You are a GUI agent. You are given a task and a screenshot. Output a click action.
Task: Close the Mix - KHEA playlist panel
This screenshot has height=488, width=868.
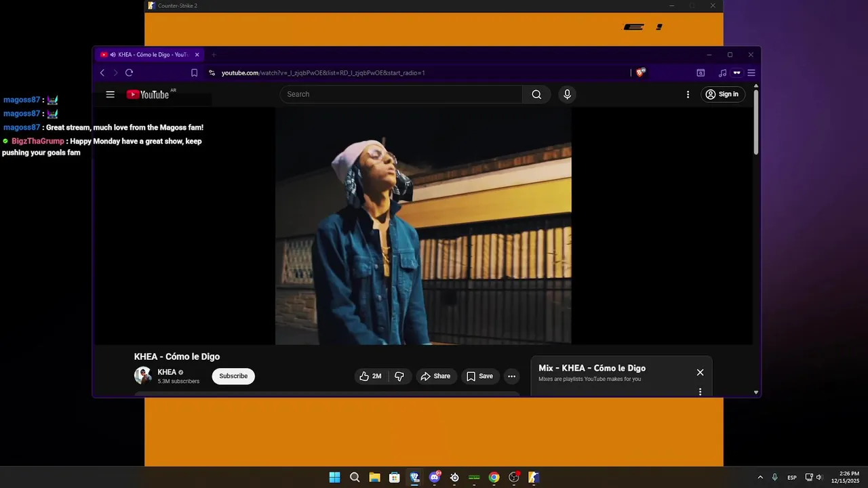click(x=700, y=372)
